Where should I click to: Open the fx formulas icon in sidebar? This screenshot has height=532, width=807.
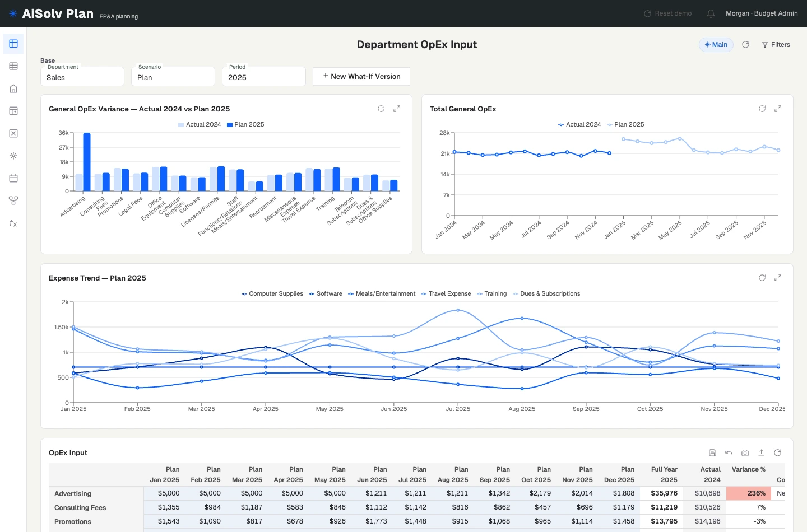pyautogui.click(x=13, y=223)
